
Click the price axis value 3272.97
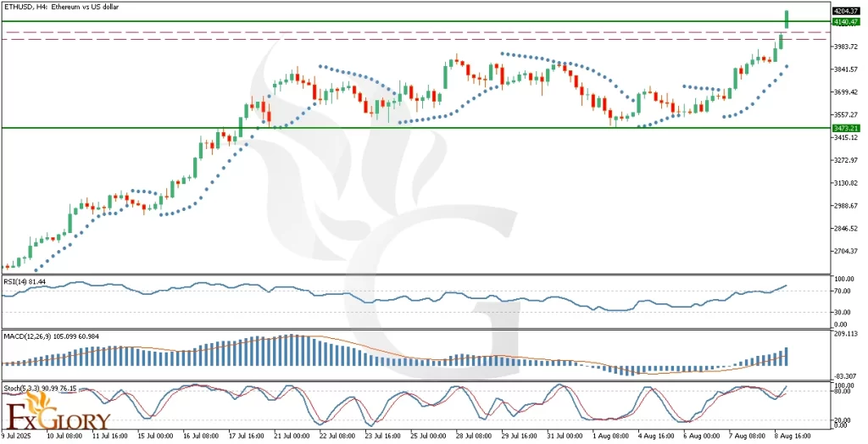pyautogui.click(x=847, y=160)
